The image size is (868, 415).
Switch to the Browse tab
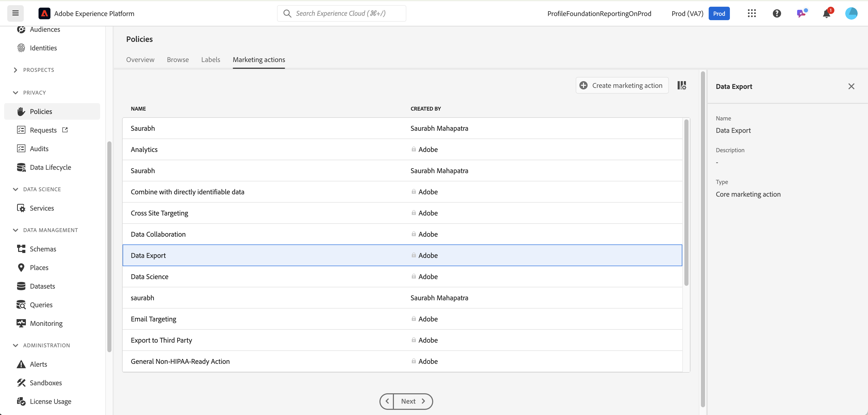pyautogui.click(x=178, y=60)
